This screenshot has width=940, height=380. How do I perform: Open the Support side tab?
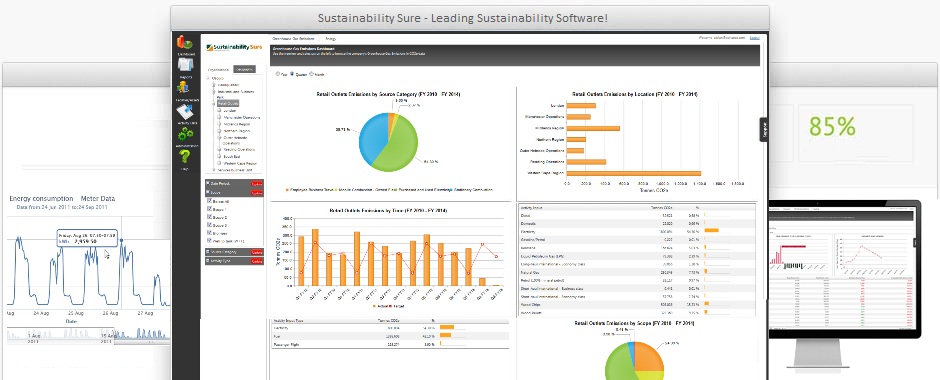tap(764, 129)
